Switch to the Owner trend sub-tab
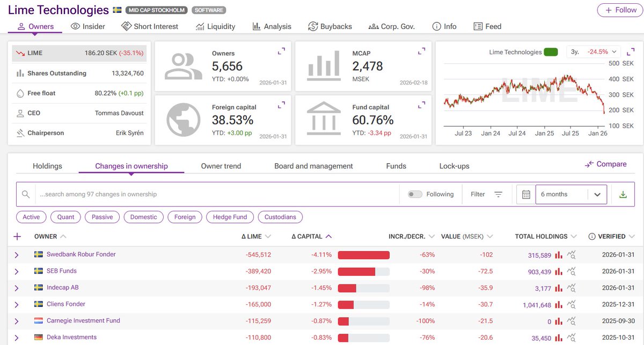644x345 pixels. click(221, 166)
